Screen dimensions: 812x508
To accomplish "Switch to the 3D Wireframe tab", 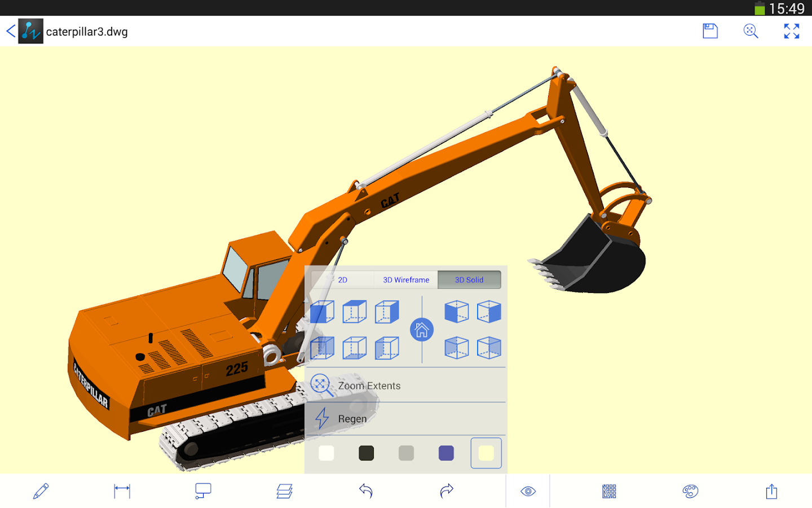I will [x=406, y=280].
